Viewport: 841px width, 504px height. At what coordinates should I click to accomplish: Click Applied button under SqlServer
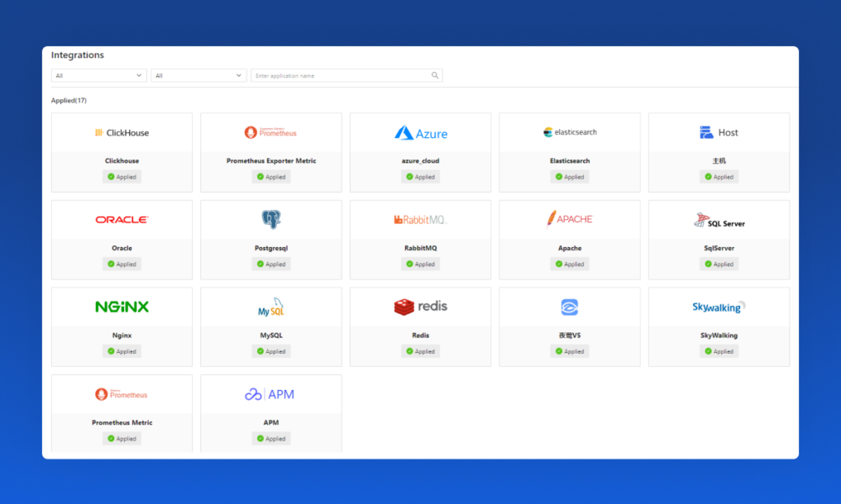click(x=719, y=264)
